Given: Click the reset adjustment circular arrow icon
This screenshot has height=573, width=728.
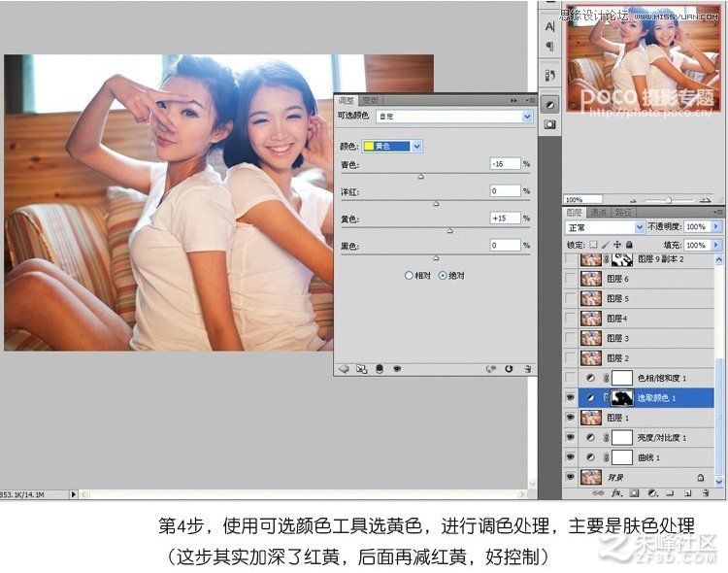Looking at the screenshot, I should click(x=509, y=369).
